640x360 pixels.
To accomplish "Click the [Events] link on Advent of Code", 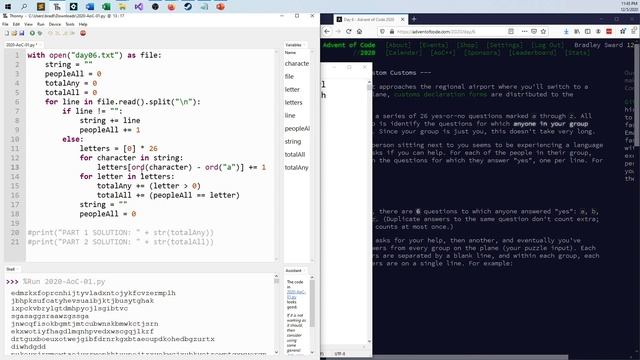I will click(x=434, y=45).
